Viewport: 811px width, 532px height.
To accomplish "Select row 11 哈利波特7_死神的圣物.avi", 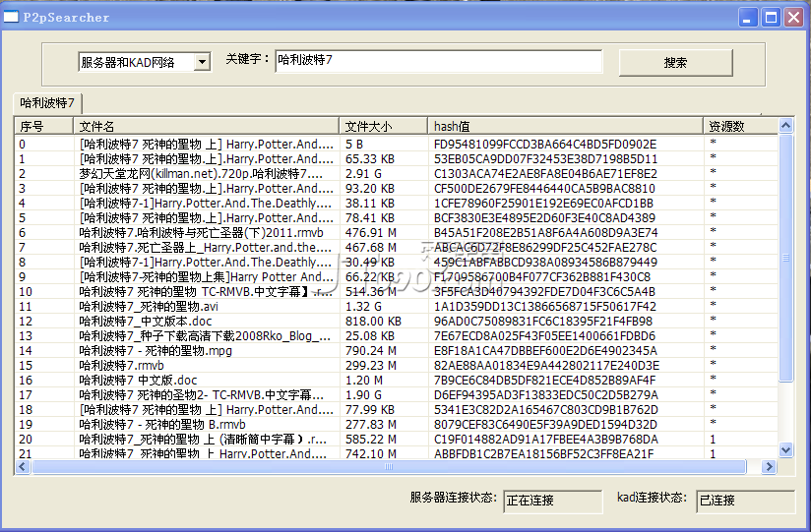I will [x=149, y=307].
